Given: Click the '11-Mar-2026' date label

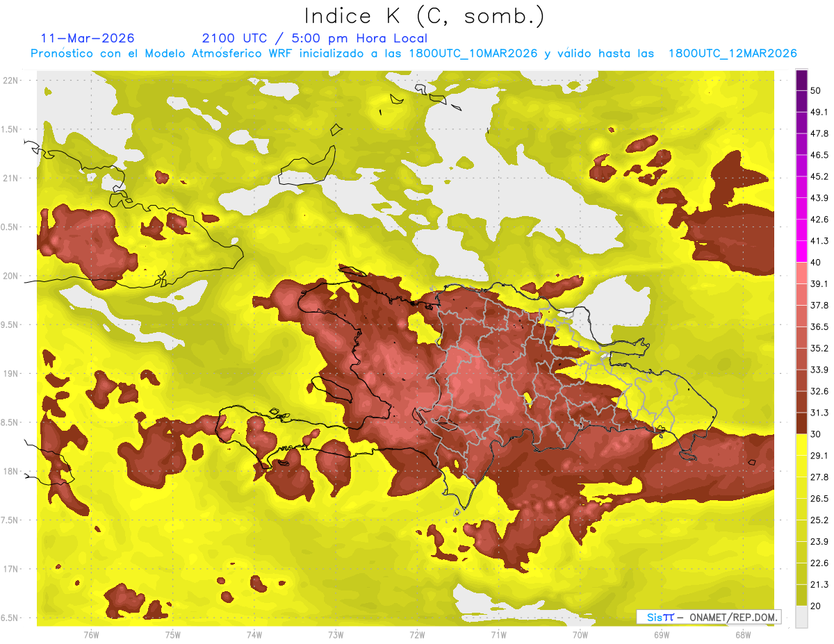Looking at the screenshot, I should click(x=88, y=38).
